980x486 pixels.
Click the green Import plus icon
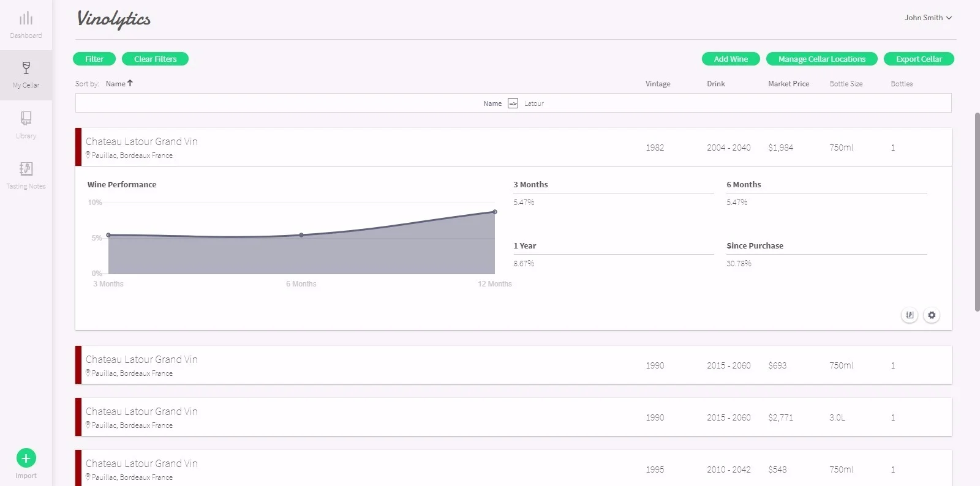[26, 458]
